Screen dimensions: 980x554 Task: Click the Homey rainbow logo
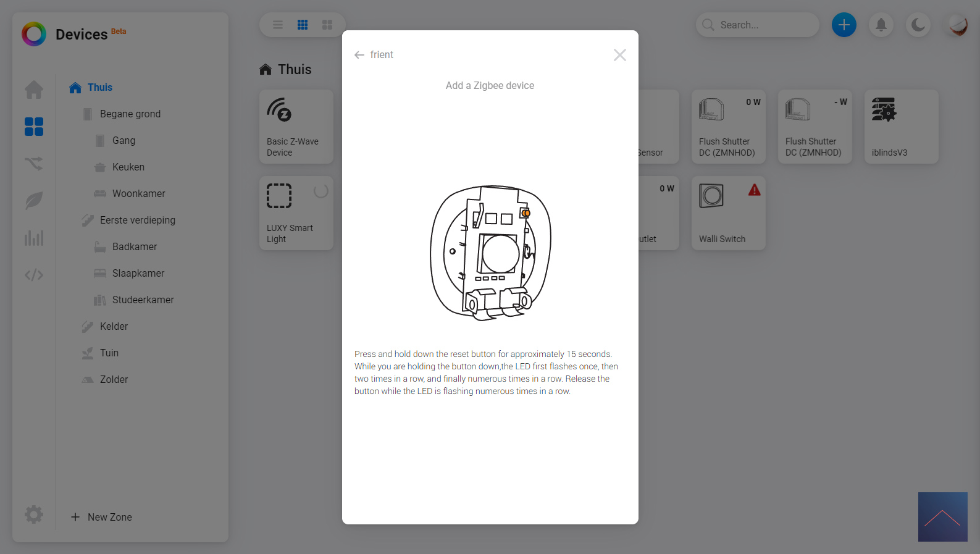(34, 34)
